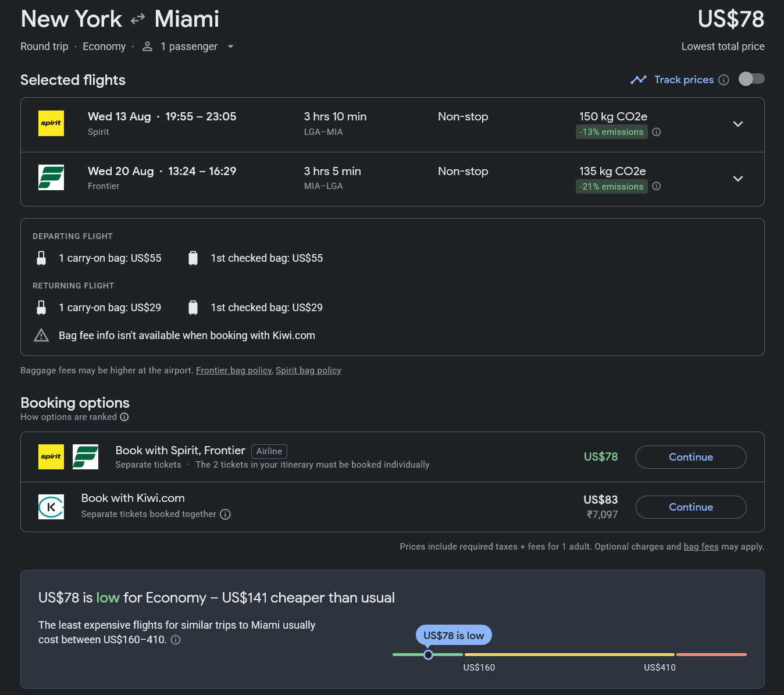
Task: Click the Kiwi.com logo icon
Action: tap(51, 507)
